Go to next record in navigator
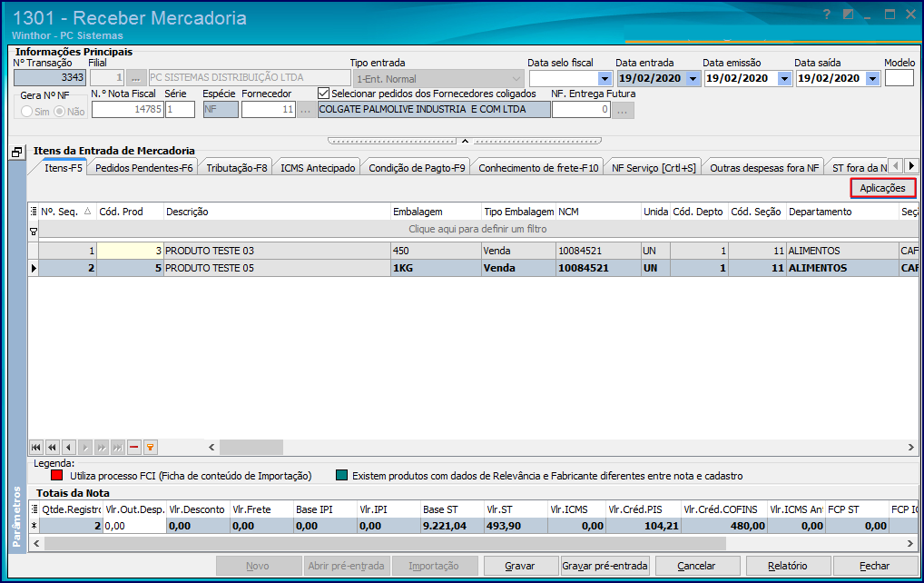This screenshot has width=924, height=583. [x=84, y=448]
